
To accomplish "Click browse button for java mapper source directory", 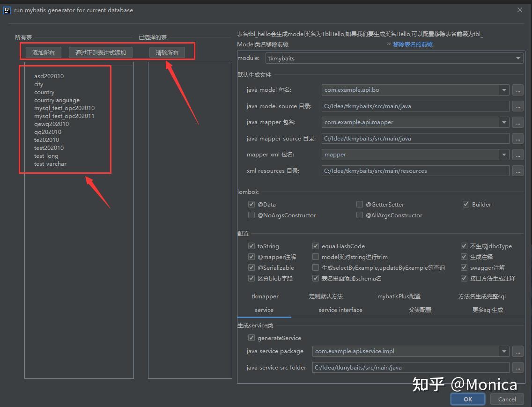I will point(518,139).
